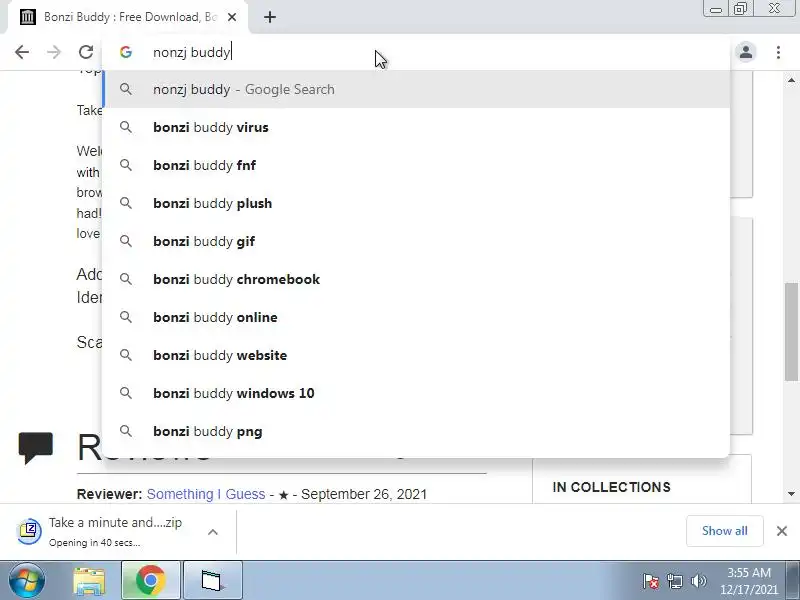800x600 pixels.
Task: Select suggestion bonzi buddy fnf
Action: (x=416, y=165)
